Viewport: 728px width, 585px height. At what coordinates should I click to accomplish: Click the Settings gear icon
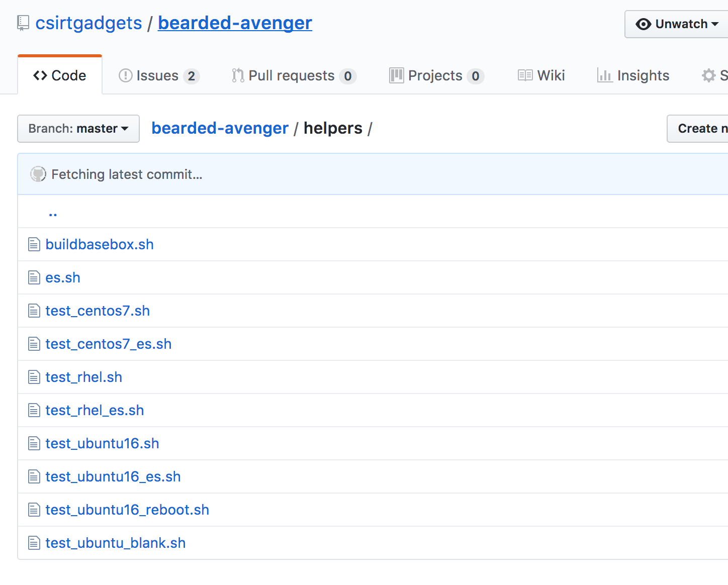(x=709, y=75)
